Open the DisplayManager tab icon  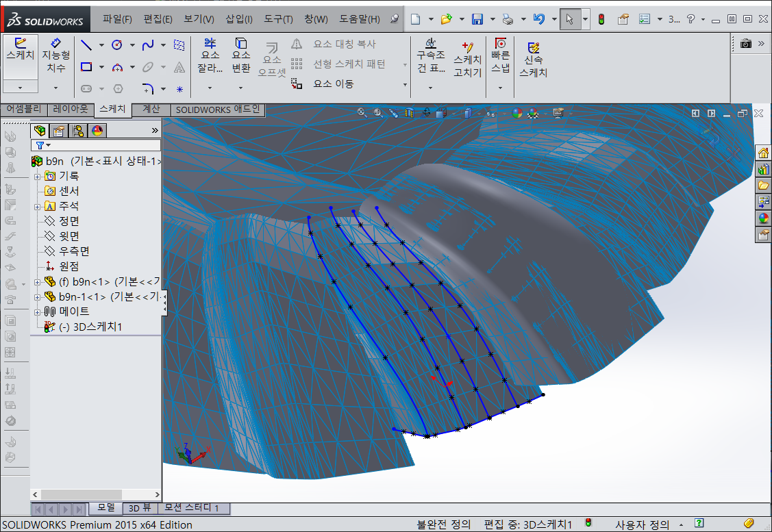tap(97, 130)
